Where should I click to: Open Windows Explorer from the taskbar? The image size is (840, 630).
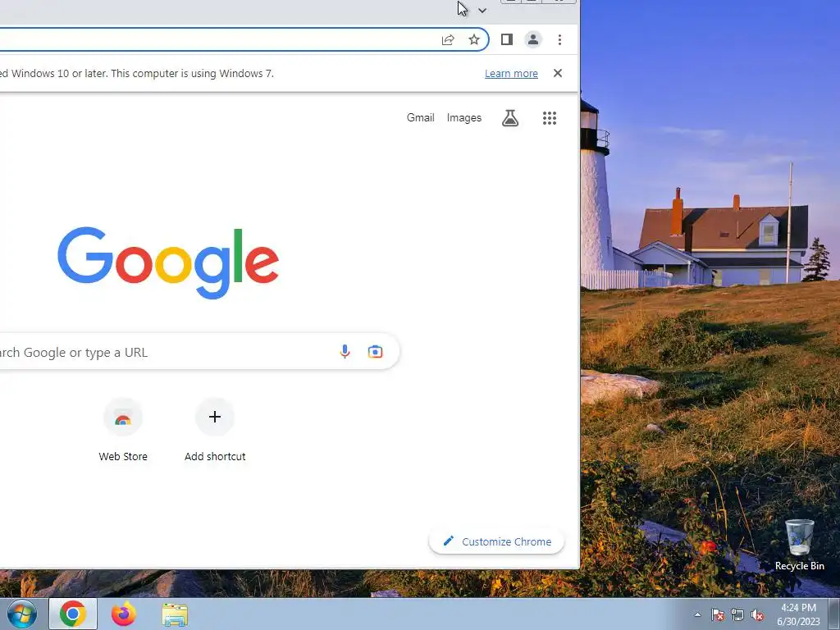(175, 614)
